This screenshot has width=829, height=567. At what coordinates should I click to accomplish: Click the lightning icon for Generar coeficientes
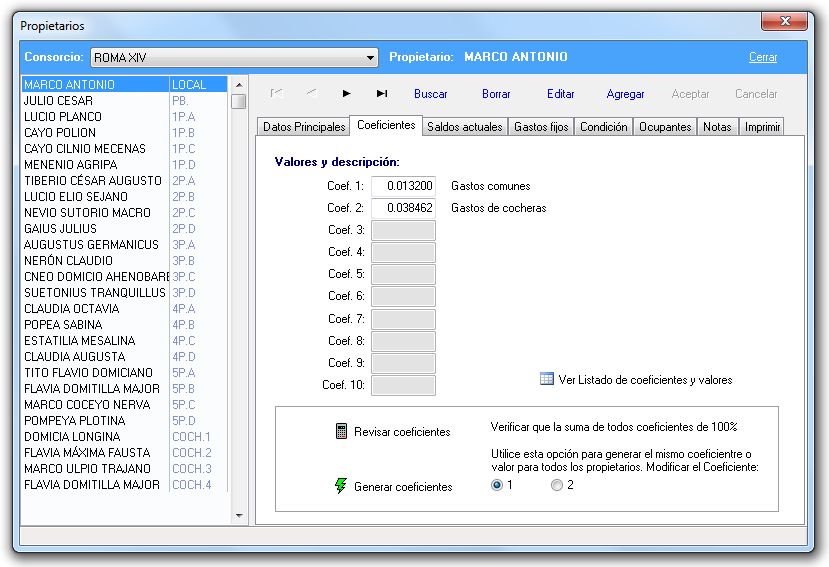tap(341, 486)
